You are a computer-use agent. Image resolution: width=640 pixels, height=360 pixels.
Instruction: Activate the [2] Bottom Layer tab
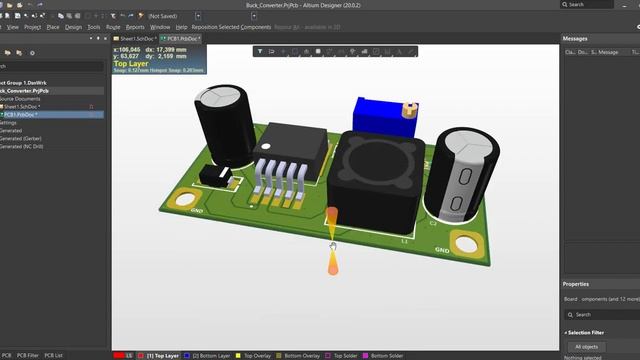(207, 356)
